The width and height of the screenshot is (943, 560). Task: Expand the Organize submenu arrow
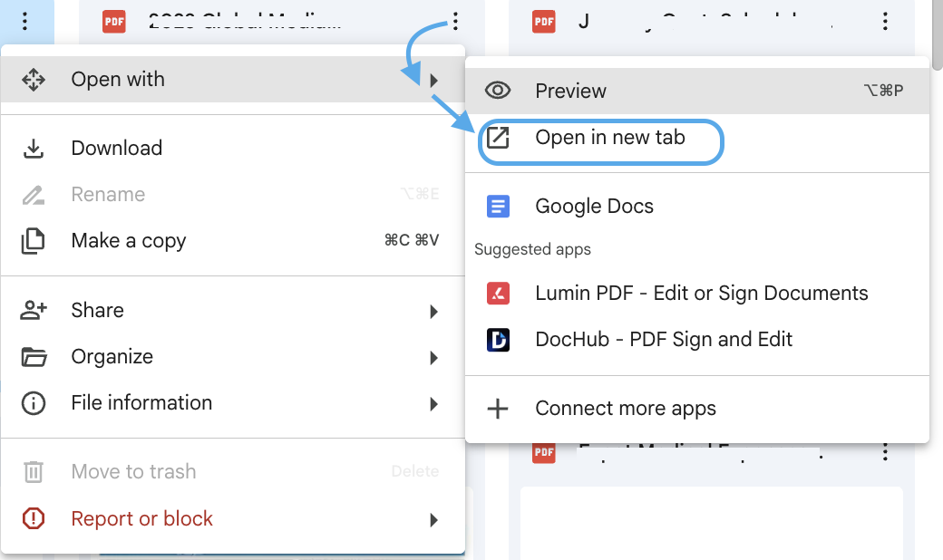point(433,358)
